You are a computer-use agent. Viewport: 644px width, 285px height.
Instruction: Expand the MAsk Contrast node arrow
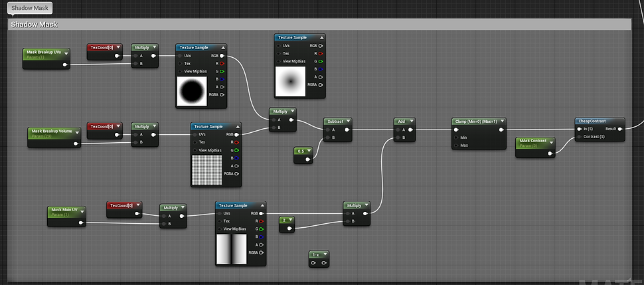(x=551, y=142)
